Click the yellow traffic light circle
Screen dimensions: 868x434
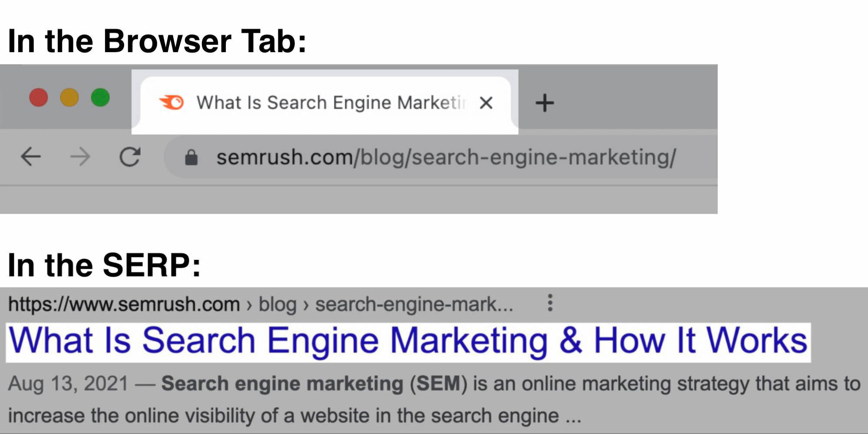coord(70,98)
